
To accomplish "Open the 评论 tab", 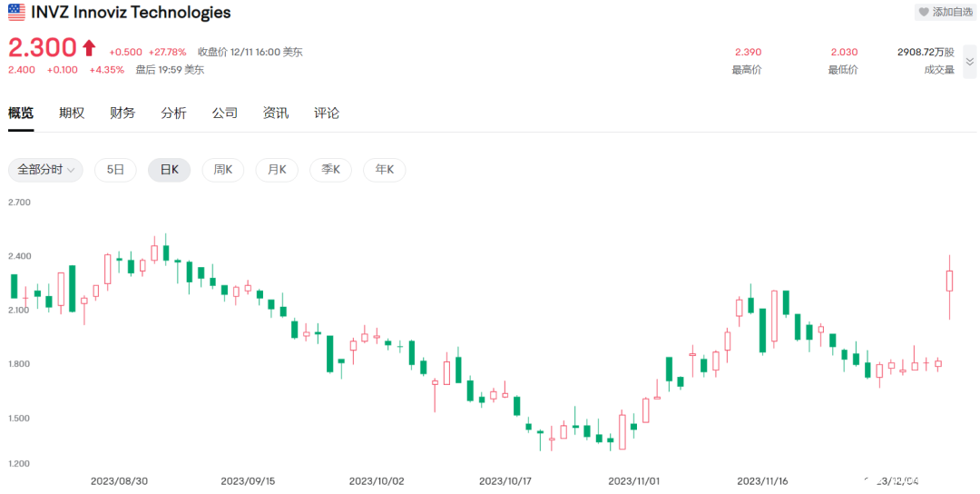I will pos(327,113).
